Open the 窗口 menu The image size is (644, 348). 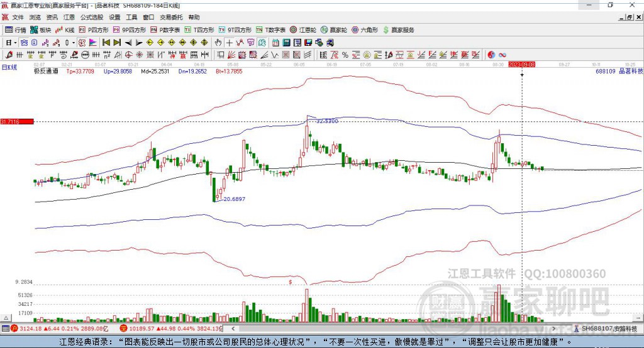[x=148, y=17]
